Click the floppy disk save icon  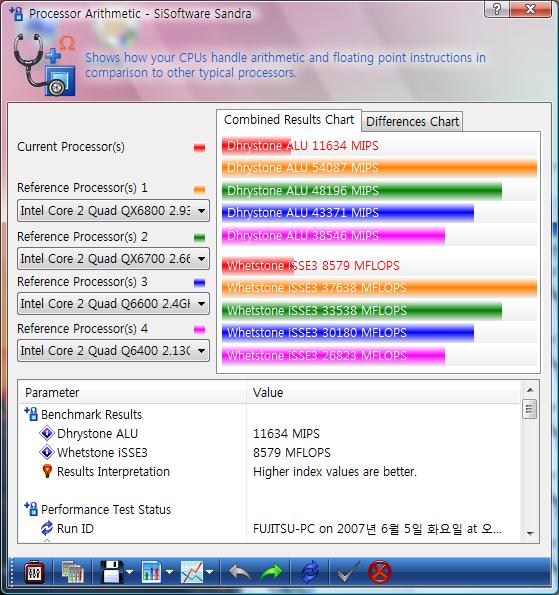pyautogui.click(x=112, y=572)
